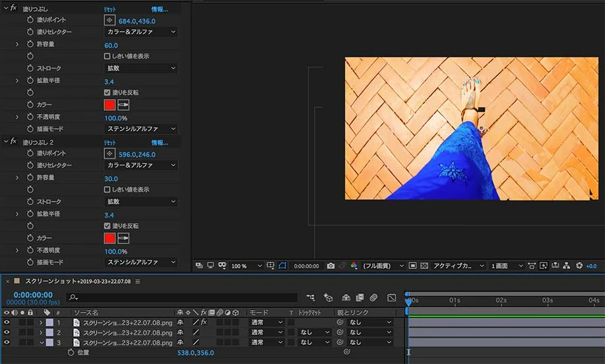This screenshot has height=364, width=605.
Task: Enable motion blur timeline icon
Action: point(373,297)
